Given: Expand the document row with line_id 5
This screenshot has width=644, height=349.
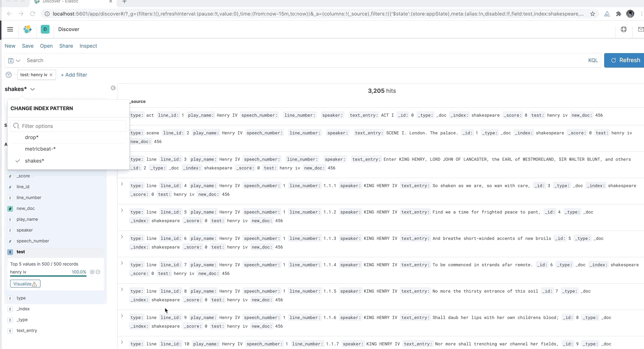Looking at the screenshot, I should click(x=122, y=211).
